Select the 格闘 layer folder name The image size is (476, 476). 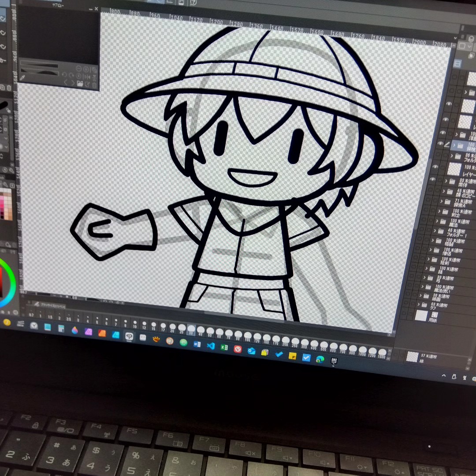click(x=449, y=244)
